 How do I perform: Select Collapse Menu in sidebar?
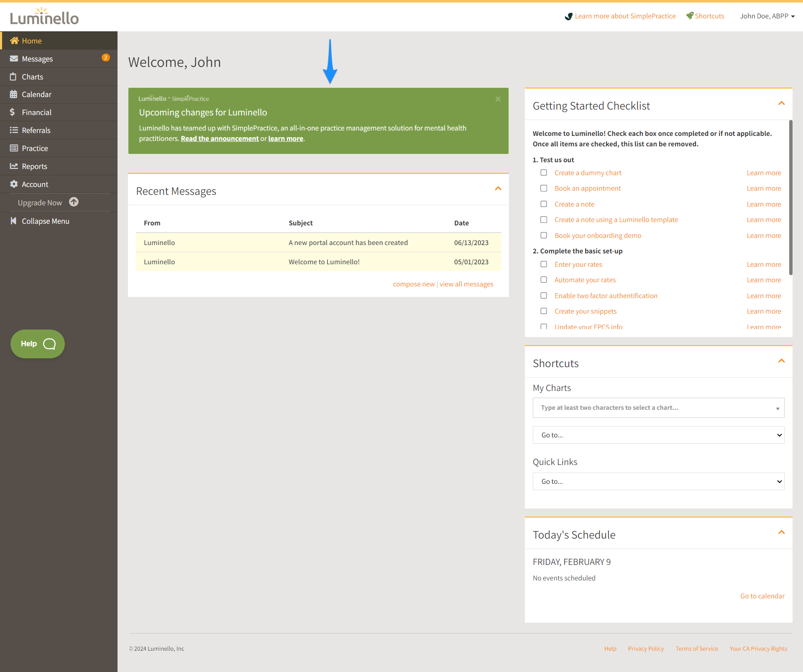[45, 221]
